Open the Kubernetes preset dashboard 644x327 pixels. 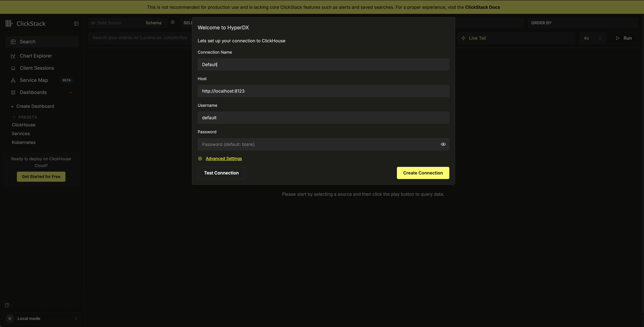(23, 142)
